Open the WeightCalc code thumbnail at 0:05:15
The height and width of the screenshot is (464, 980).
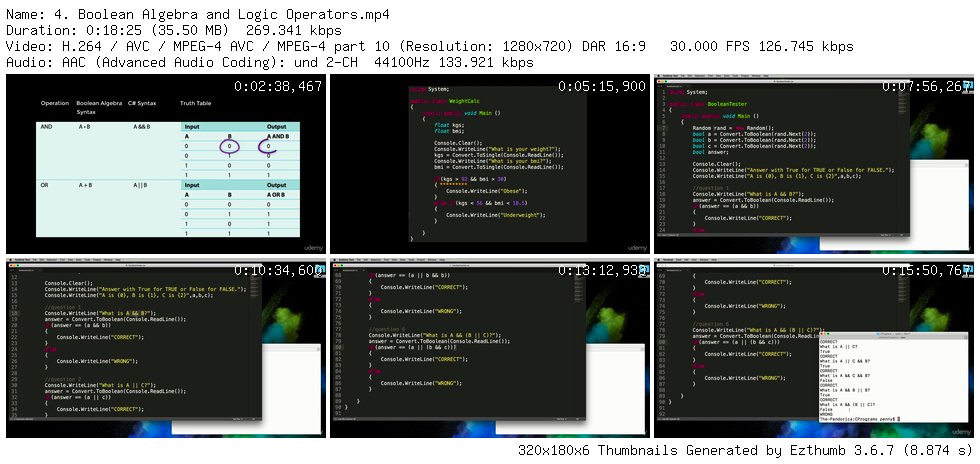(488, 165)
